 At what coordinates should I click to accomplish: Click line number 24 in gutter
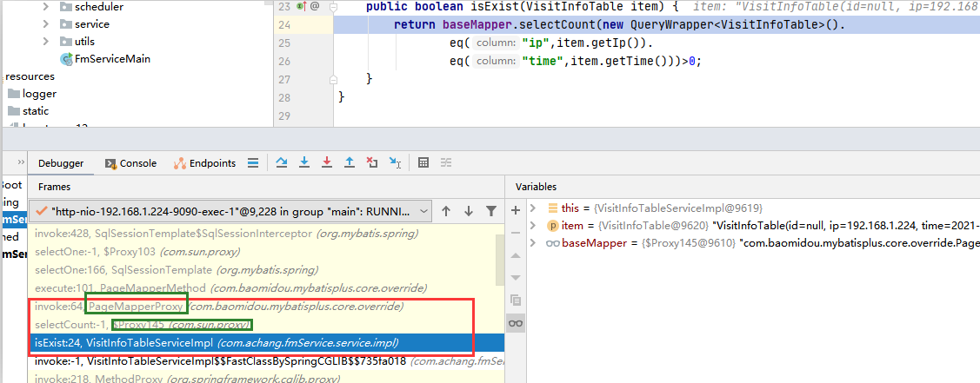tap(284, 25)
